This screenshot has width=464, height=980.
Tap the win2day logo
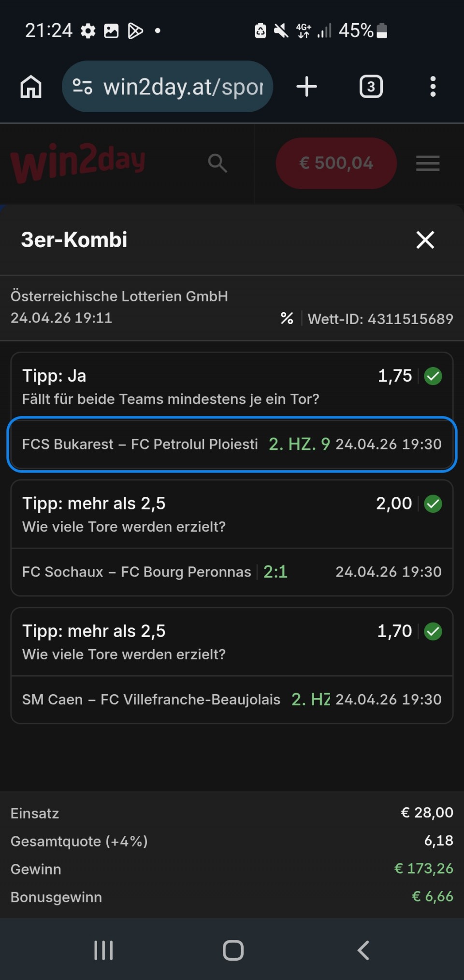coord(78,163)
